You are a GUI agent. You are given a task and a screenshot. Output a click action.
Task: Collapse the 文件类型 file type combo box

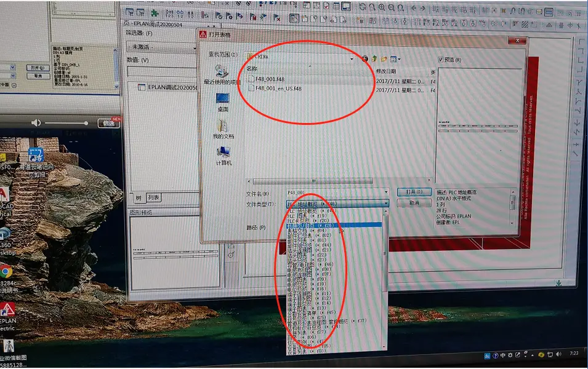click(x=337, y=204)
